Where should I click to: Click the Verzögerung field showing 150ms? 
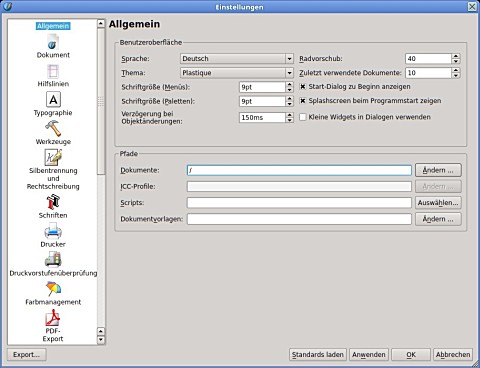pyautogui.click(x=262, y=117)
